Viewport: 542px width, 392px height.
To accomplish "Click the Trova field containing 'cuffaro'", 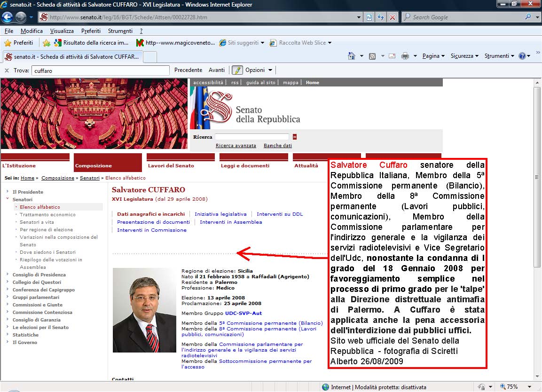I will 100,71.
